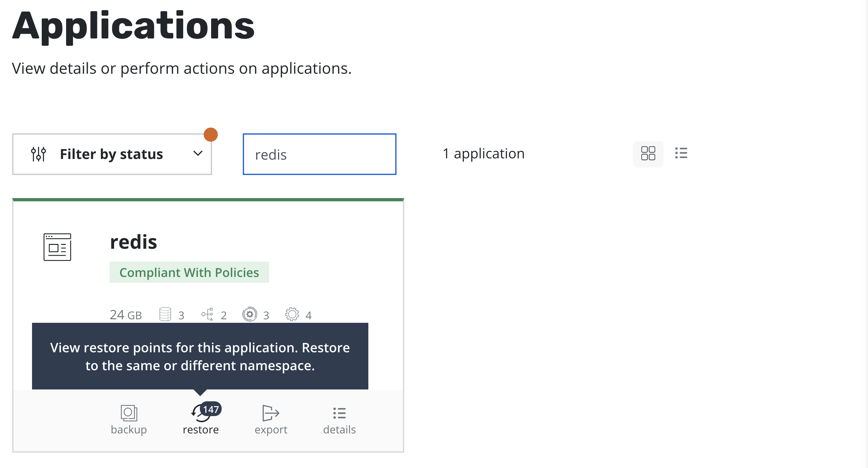Image resolution: width=868 pixels, height=468 pixels.
Task: Click the 147 restore points badge
Action: pyautogui.click(x=211, y=410)
